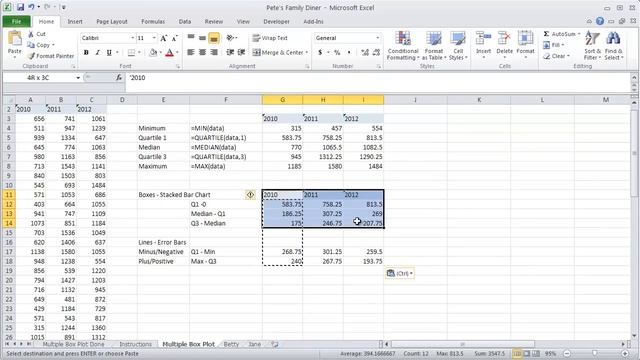
Task: Switch to the Formulas tab
Action: click(153, 22)
